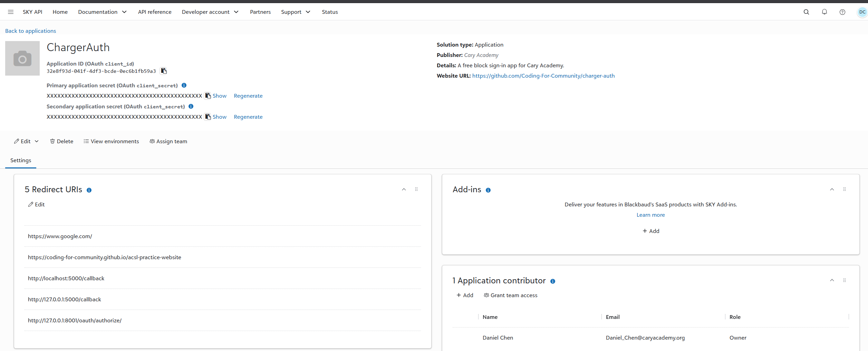Show the secondary application secret
This screenshot has height=351, width=868.
click(x=220, y=117)
